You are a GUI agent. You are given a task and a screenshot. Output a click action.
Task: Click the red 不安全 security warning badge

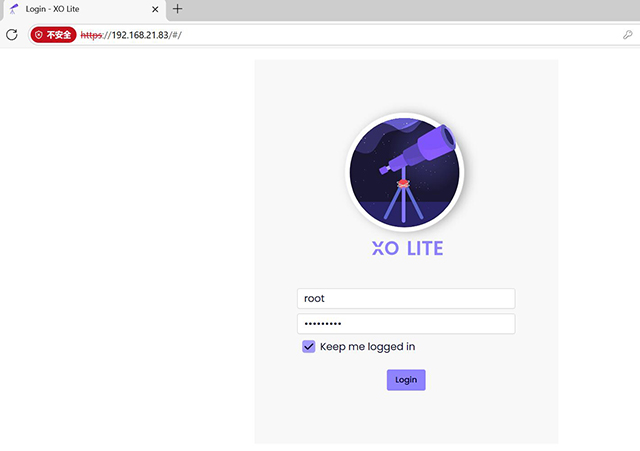click(53, 35)
